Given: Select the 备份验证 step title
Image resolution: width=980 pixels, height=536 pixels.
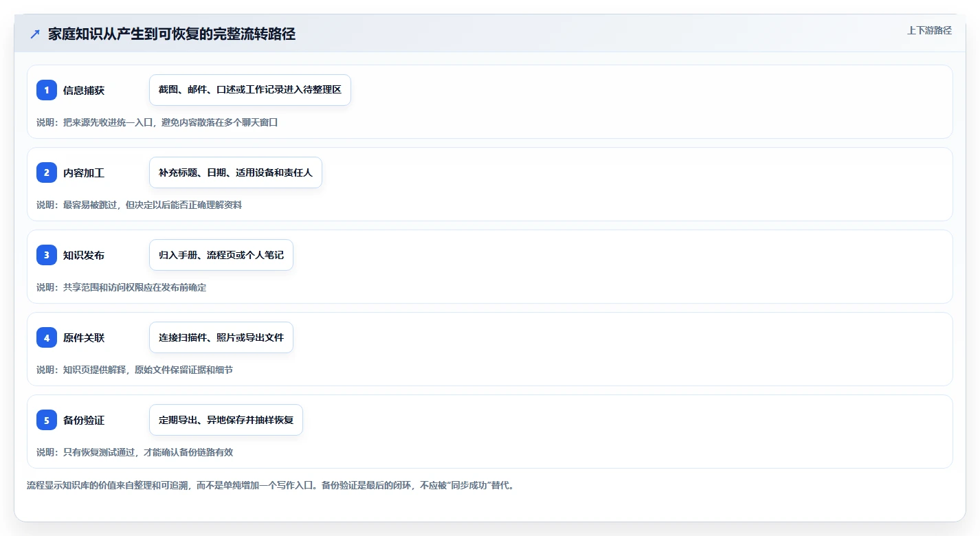Looking at the screenshot, I should pos(84,420).
